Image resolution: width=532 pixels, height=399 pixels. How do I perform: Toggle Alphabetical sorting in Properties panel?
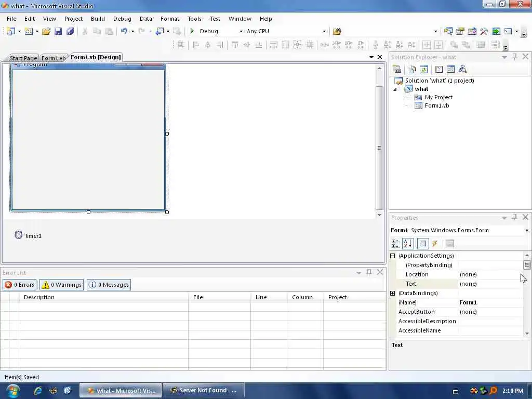pos(408,243)
